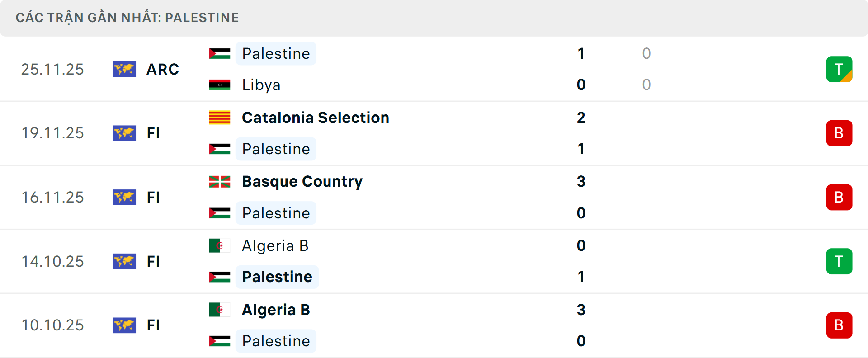
Task: Open the highlighted Palestine team link
Action: [277, 277]
